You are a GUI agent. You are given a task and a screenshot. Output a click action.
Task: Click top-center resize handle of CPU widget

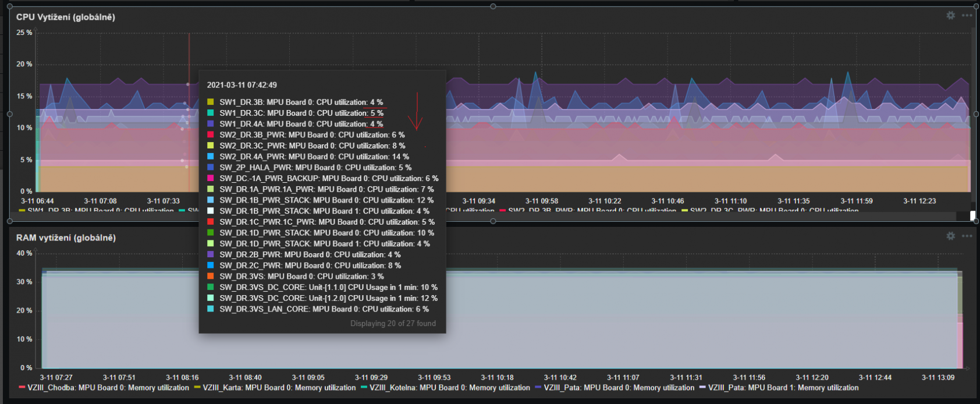click(x=493, y=6)
